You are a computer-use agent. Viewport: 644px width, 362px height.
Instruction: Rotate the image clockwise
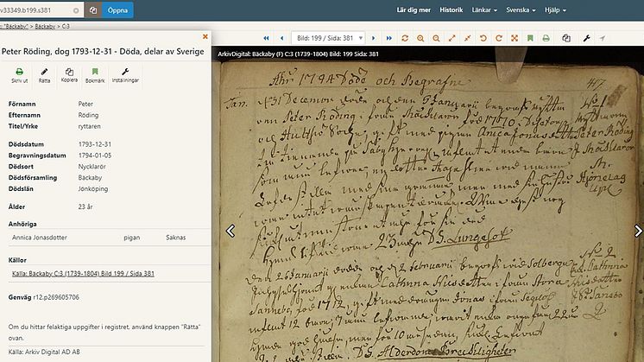pyautogui.click(x=499, y=38)
